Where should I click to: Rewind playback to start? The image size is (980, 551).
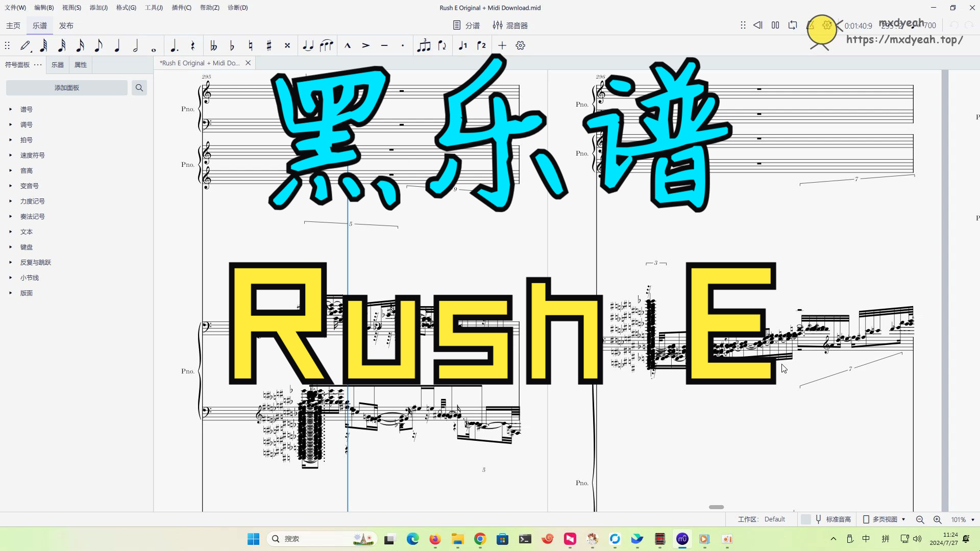click(758, 25)
